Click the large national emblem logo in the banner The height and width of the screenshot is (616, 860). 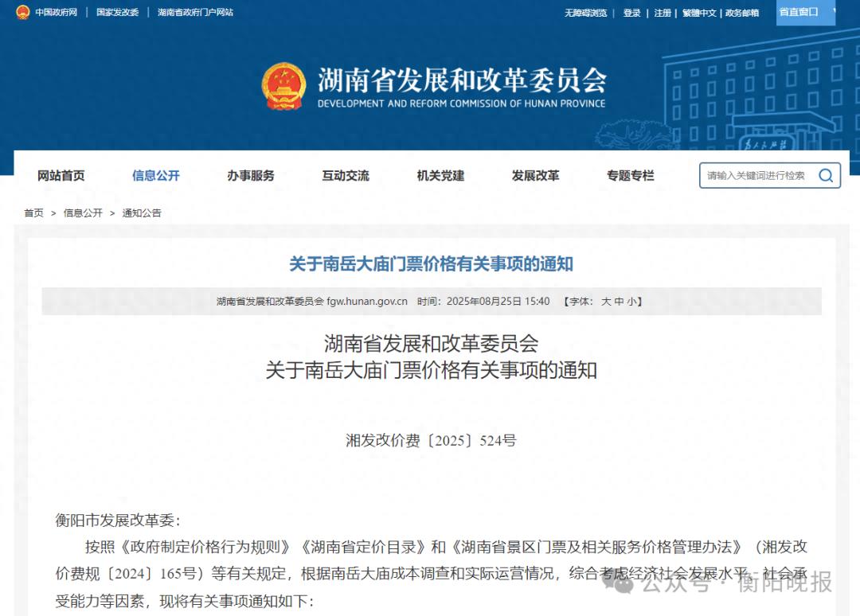click(x=283, y=86)
